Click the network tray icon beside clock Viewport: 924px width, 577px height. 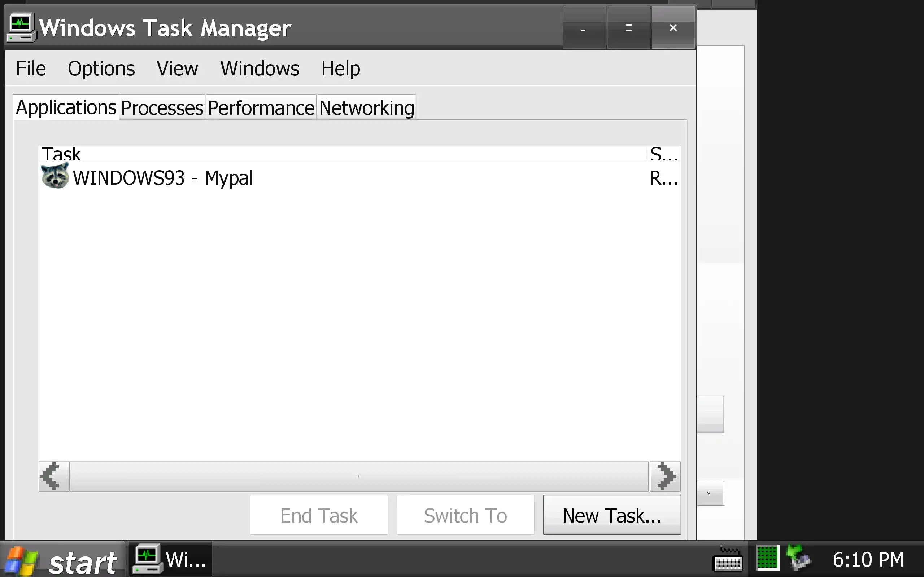coord(799,559)
